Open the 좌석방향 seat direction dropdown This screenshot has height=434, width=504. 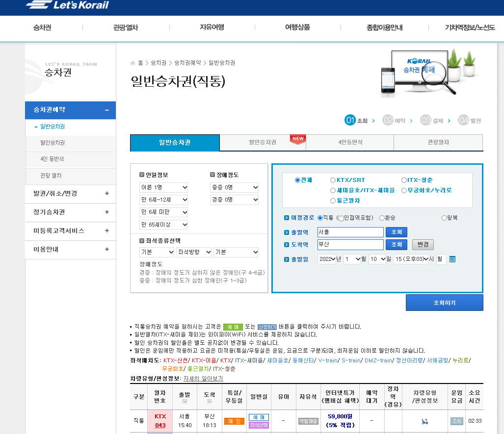(194, 252)
